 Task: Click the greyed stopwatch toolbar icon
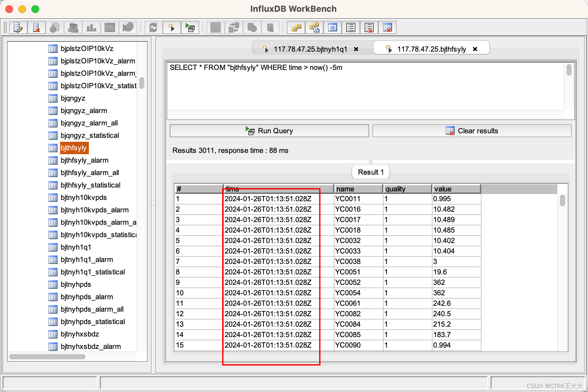[x=55, y=27]
